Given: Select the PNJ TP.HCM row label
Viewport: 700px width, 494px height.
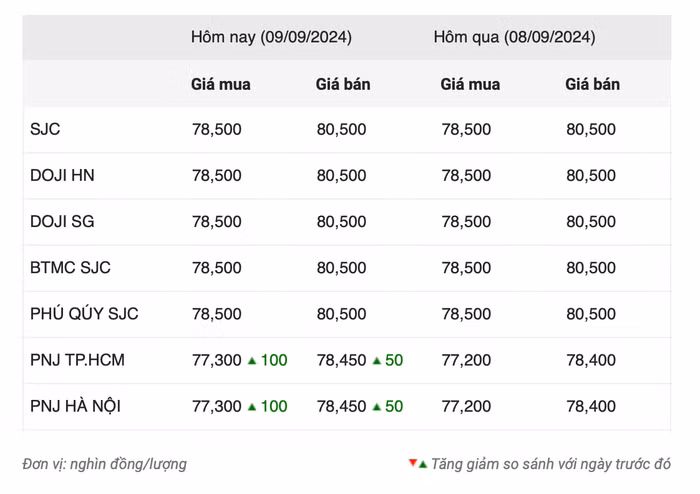Looking at the screenshot, I should (x=78, y=360).
